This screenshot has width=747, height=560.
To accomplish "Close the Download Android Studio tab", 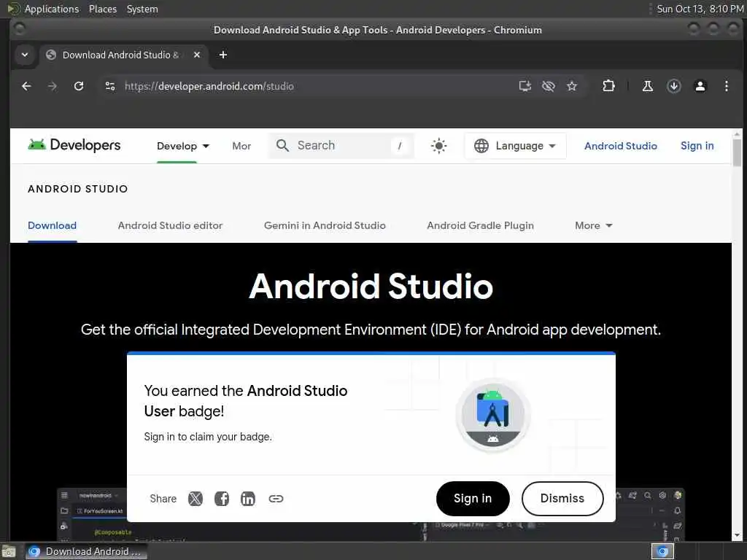I will tap(197, 55).
